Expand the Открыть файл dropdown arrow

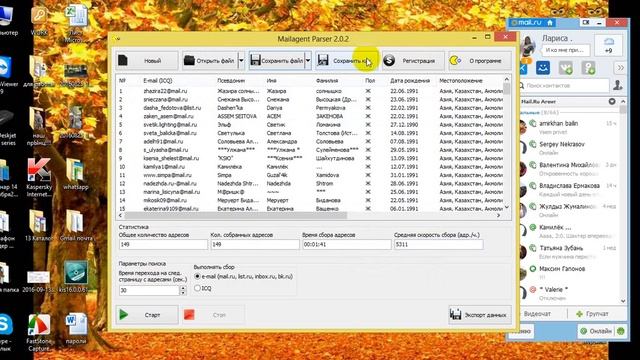point(241,60)
